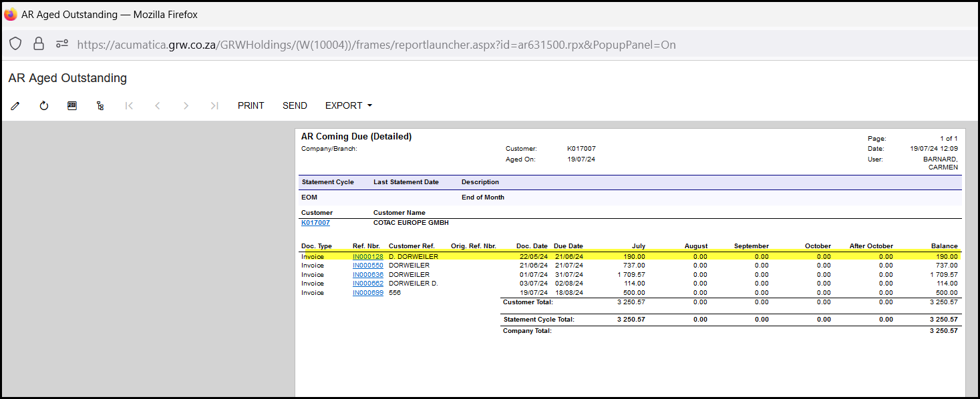Open invoice IN000550 link
Viewport: 980px width, 399px height.
click(x=367, y=266)
